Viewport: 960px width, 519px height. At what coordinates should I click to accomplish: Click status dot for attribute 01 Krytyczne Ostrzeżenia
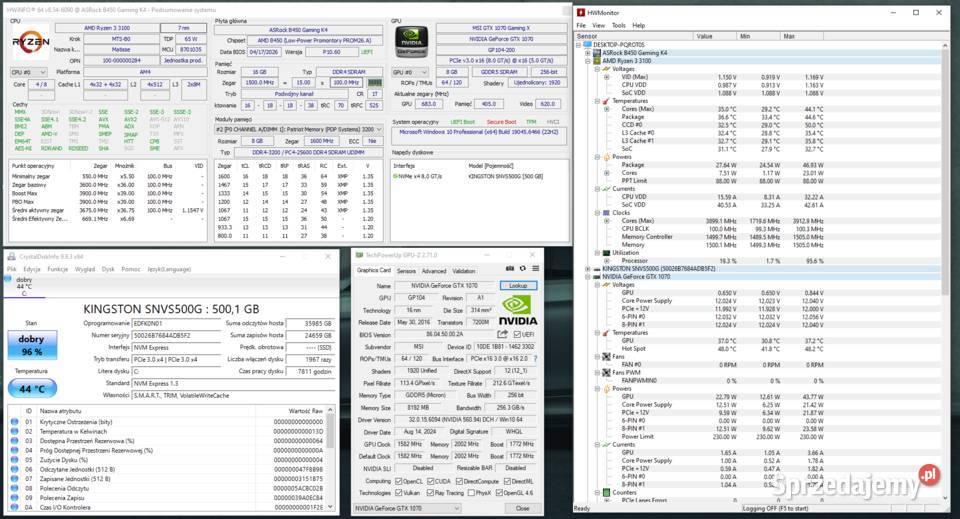tap(15, 422)
